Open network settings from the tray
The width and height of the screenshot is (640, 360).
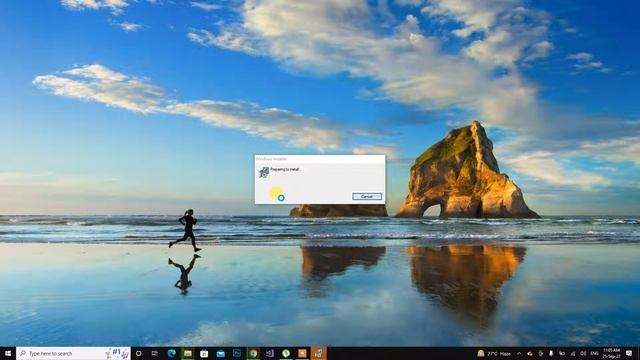pos(573,353)
